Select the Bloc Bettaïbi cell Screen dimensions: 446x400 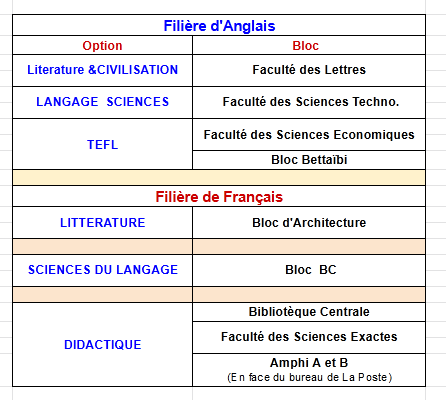click(309, 160)
